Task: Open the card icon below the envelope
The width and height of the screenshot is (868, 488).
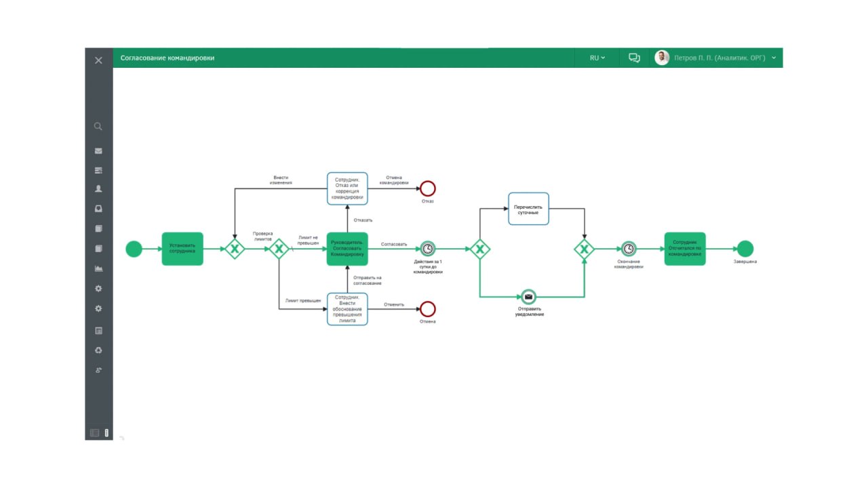Action: 98,170
